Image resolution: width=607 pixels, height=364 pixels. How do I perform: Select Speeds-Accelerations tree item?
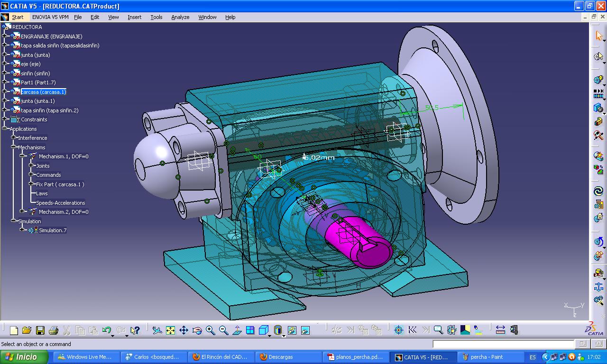pyautogui.click(x=61, y=203)
